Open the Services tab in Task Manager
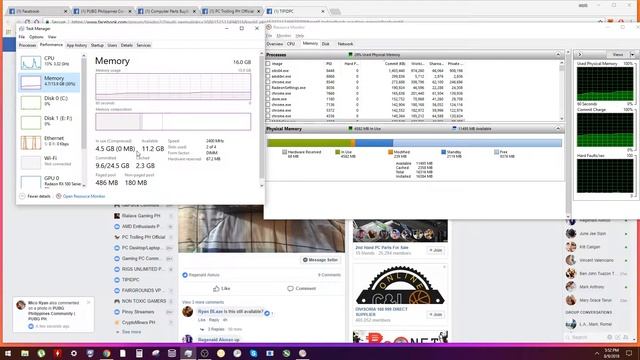640x360 pixels. (x=143, y=45)
